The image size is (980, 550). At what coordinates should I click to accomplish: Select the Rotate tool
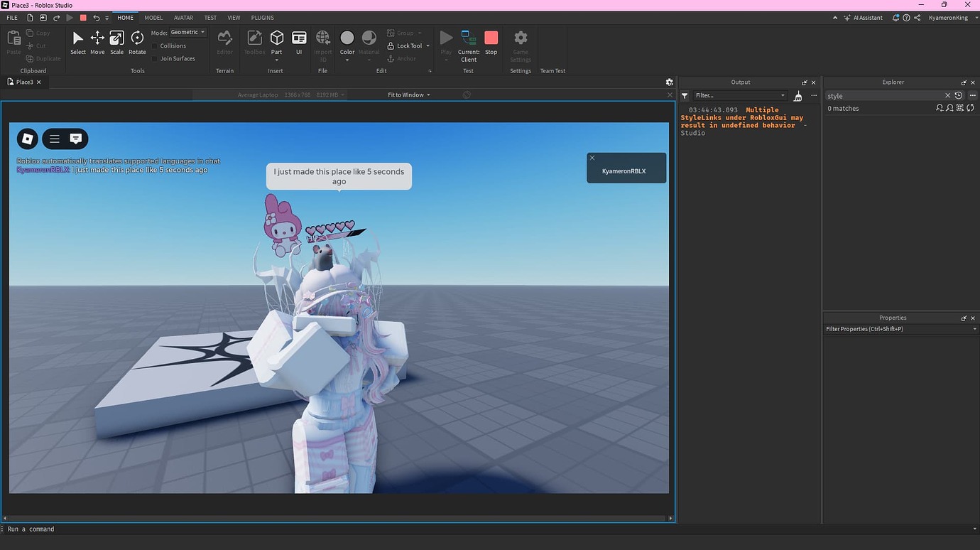[136, 41]
